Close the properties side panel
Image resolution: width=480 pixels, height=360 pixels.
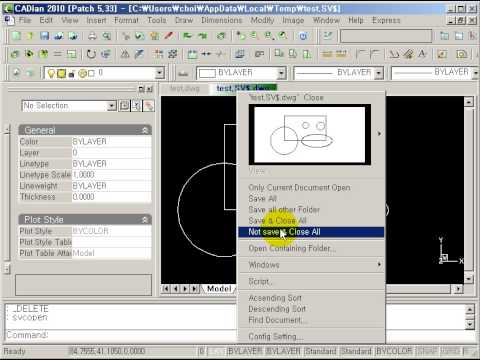pos(150,89)
